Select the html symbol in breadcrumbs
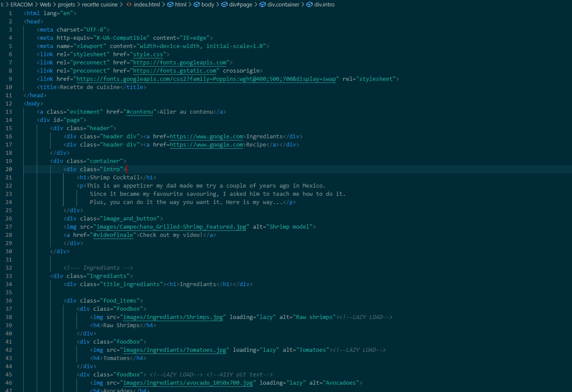The width and height of the screenshot is (572, 392). coord(177,4)
